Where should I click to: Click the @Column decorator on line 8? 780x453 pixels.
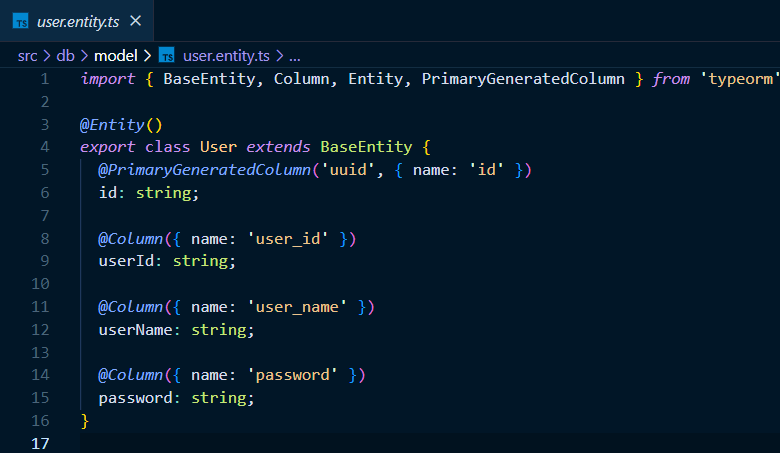coord(130,239)
